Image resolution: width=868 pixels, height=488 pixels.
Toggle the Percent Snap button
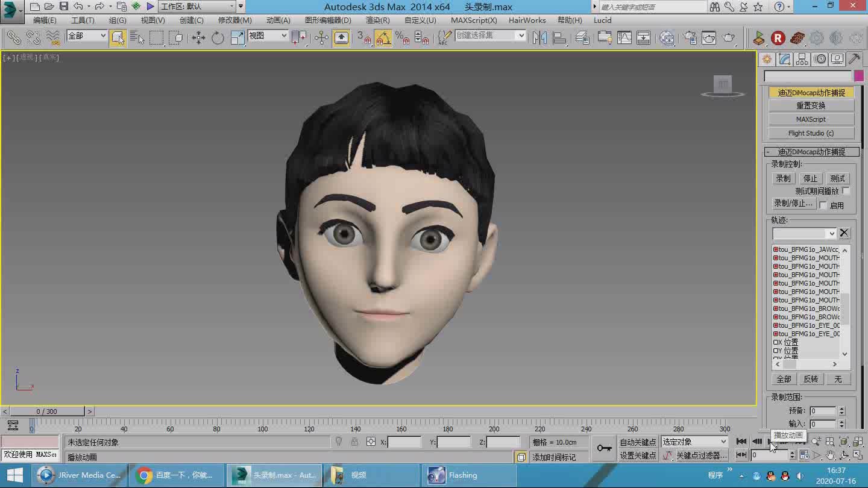tap(403, 37)
